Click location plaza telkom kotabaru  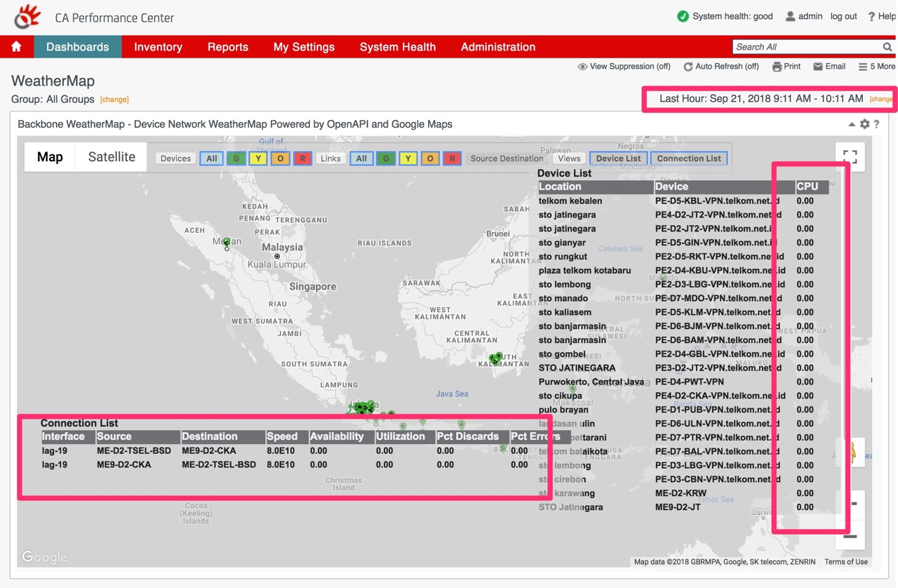tap(584, 270)
